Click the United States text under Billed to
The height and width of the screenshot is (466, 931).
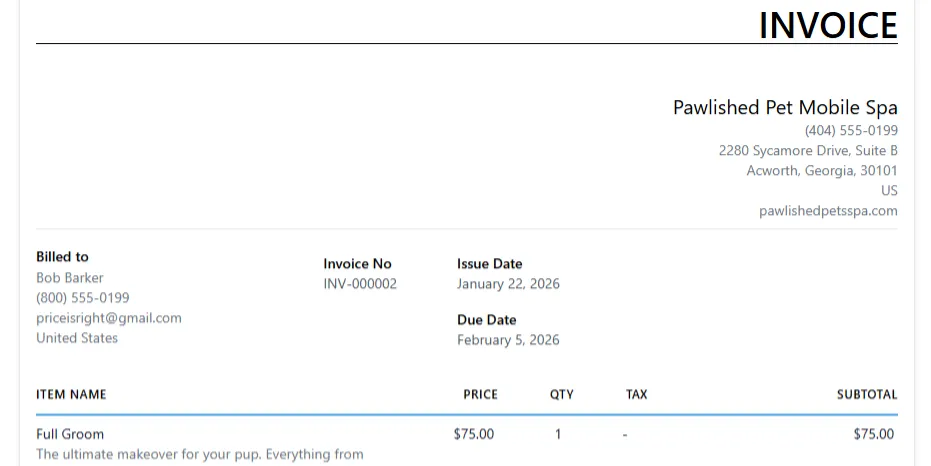click(77, 338)
